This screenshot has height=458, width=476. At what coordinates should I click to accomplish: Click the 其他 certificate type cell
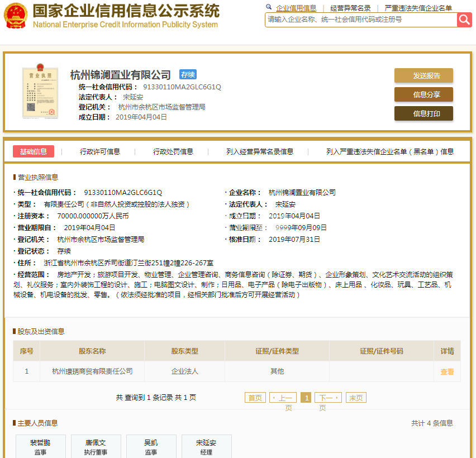[277, 371]
